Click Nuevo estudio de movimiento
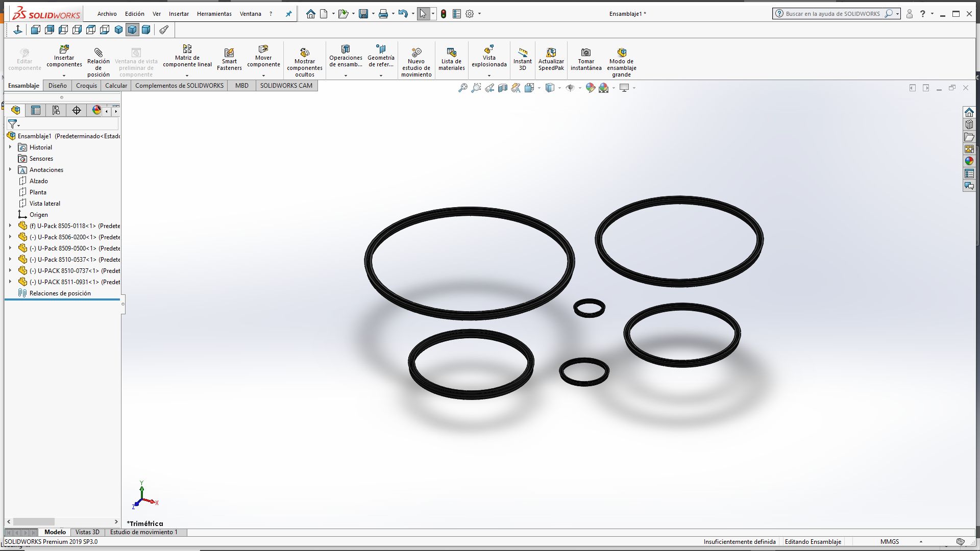 coord(416,53)
